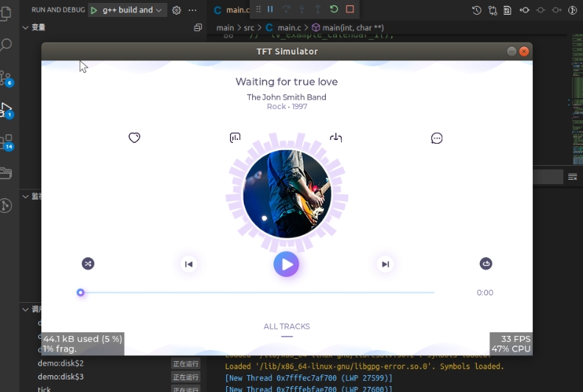Image resolution: width=583 pixels, height=392 pixels.
Task: Open the Search view in the activity bar
Action: click(x=6, y=45)
